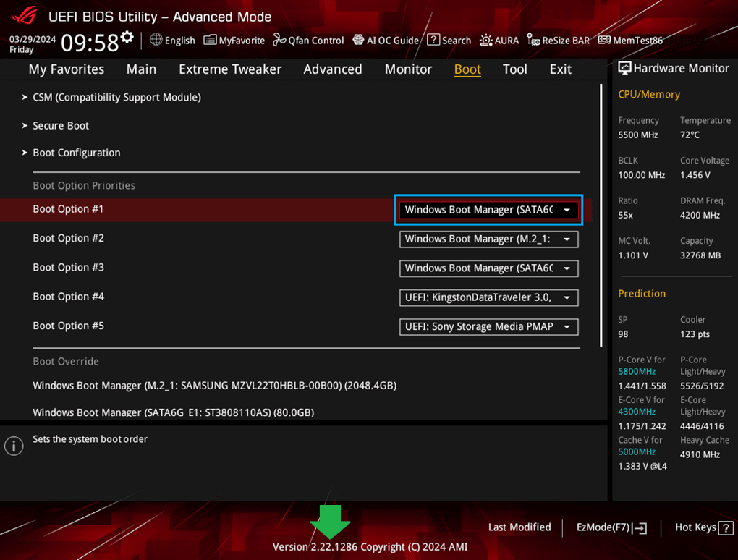Click the 03/29/2024 date text

[33, 39]
